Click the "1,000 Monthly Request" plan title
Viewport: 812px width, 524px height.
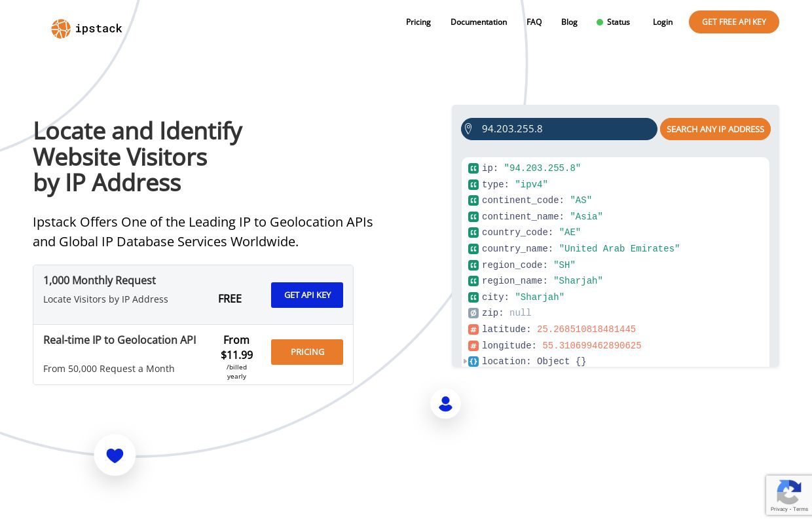coord(100,280)
